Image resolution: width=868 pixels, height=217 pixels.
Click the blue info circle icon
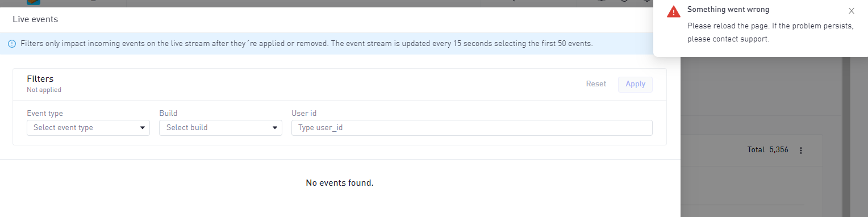[12, 44]
